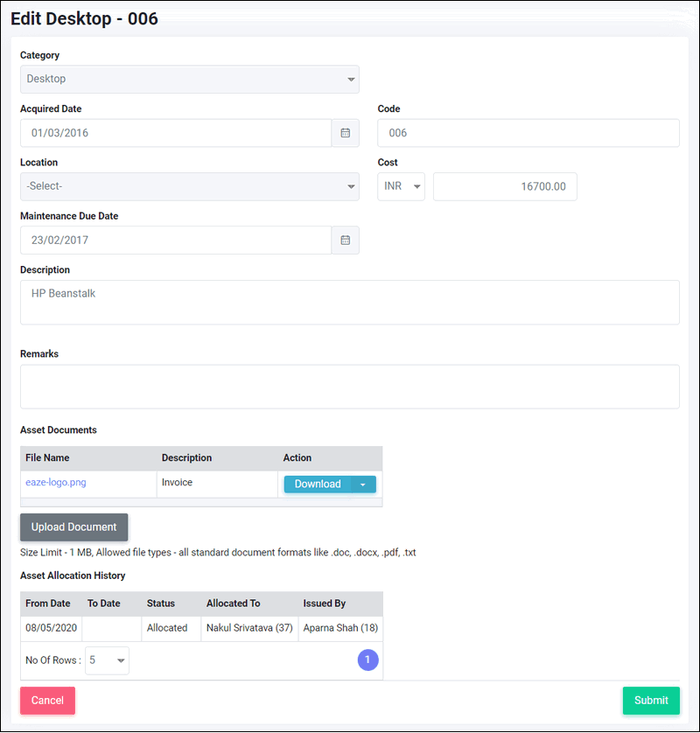Focus the Code field containing 006
This screenshot has width=700, height=733.
pos(528,133)
